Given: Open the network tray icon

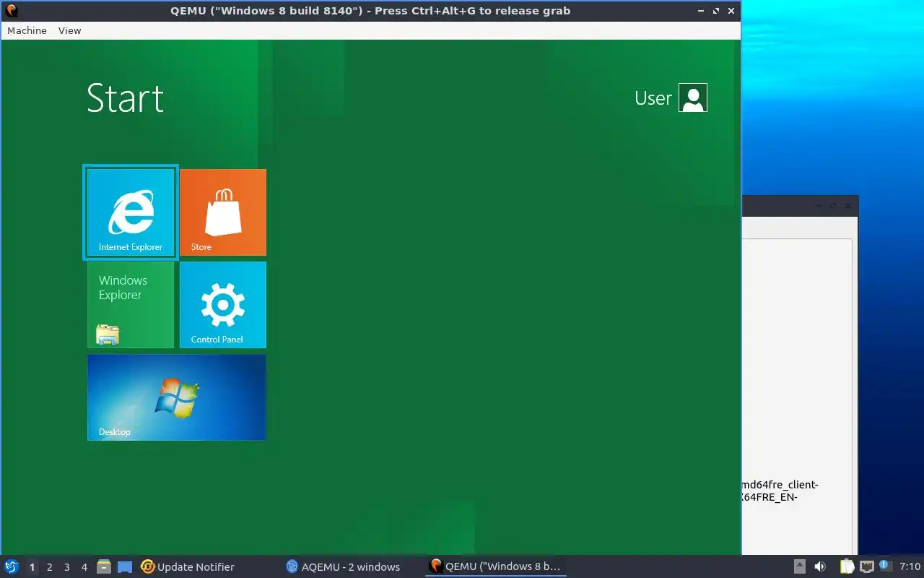Looking at the screenshot, I should point(867,566).
